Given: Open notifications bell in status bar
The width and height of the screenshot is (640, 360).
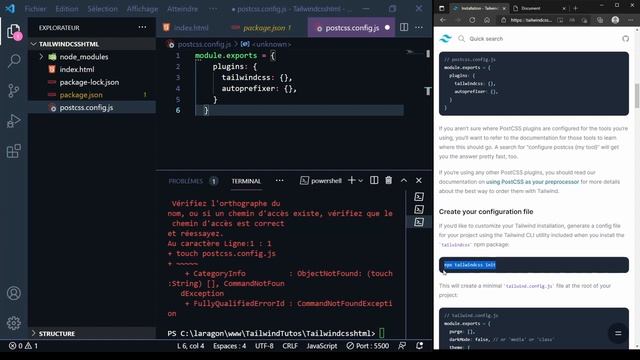Looking at the screenshot, I should (x=419, y=346).
